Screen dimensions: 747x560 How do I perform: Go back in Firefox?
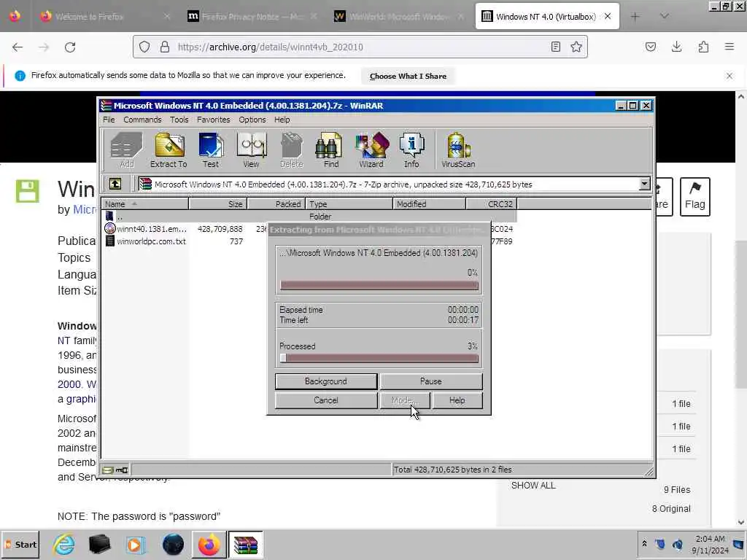18,47
